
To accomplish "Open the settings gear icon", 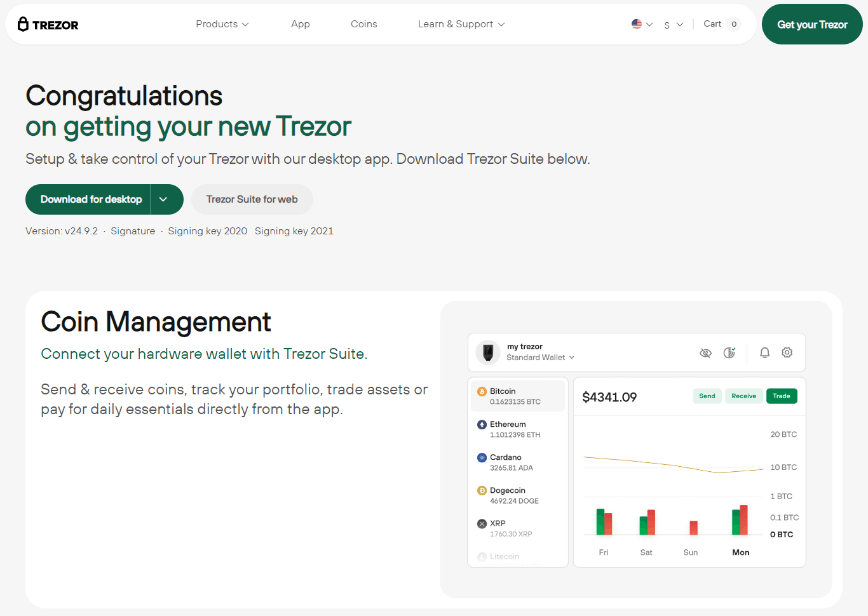I will (x=787, y=352).
